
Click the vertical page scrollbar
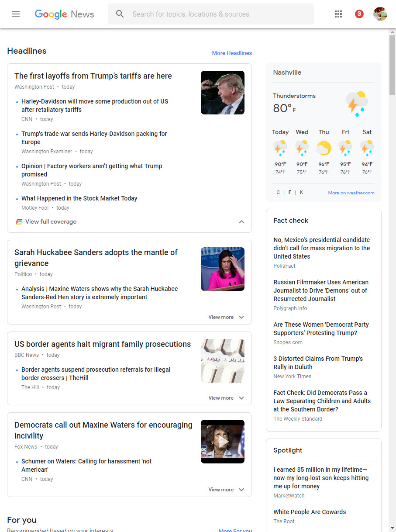[392, 66]
